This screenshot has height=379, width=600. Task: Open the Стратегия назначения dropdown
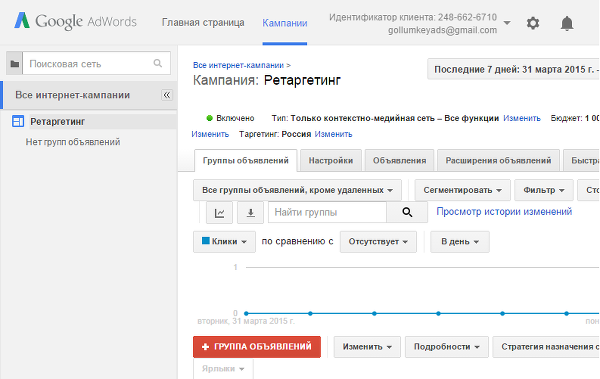tap(546, 347)
